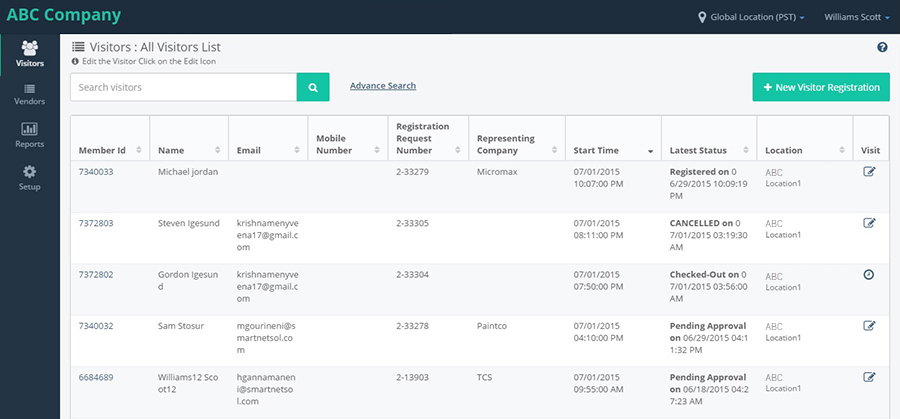The image size is (900, 419).
Task: Click the list icon beside Visitors title
Action: (x=78, y=47)
